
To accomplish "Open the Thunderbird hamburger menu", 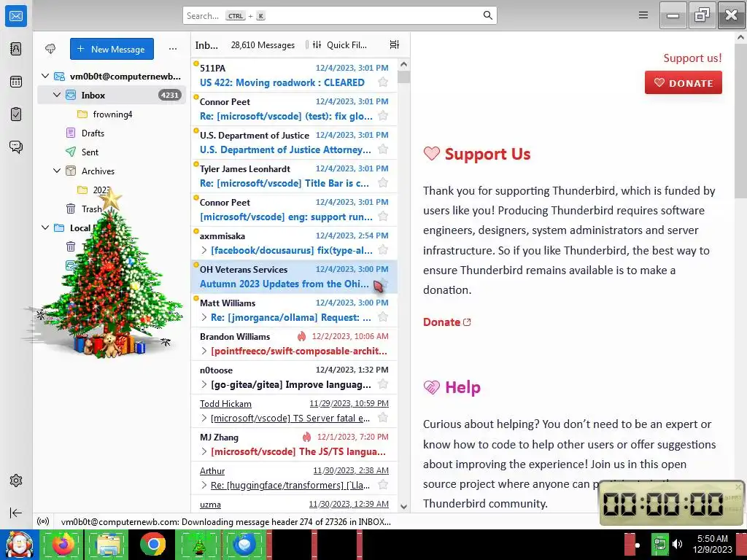I will pyautogui.click(x=643, y=15).
